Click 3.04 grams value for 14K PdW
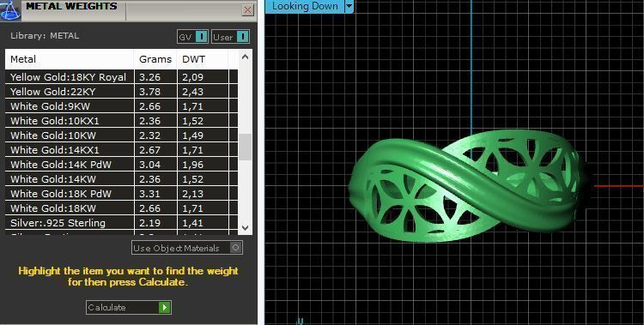644x325 pixels. tap(150, 165)
